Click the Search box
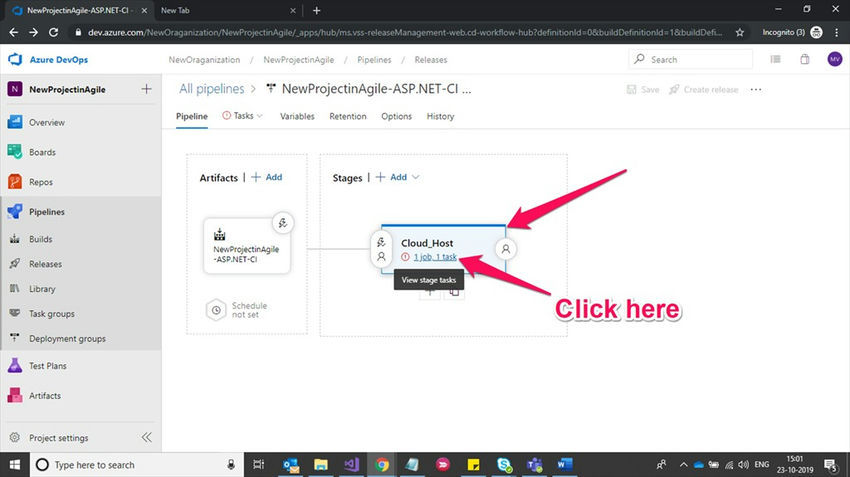The image size is (850, 477). point(691,59)
